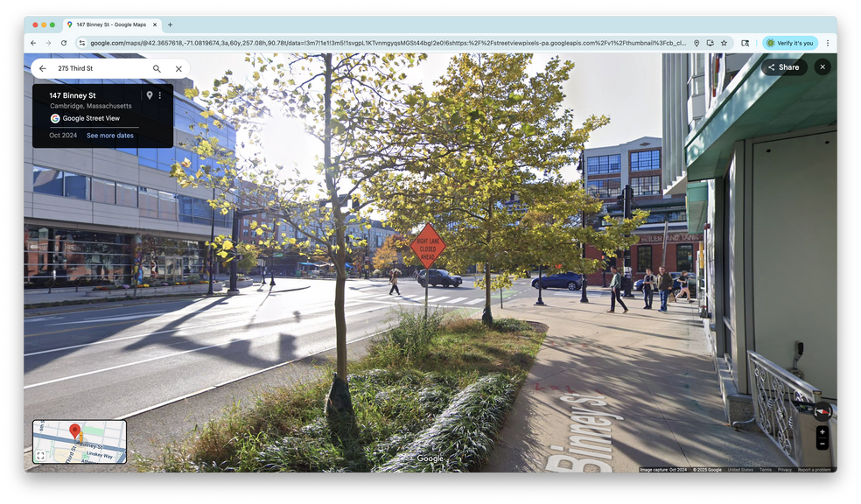Clear the search box with the X icon
This screenshot has width=861, height=504.
pos(178,68)
